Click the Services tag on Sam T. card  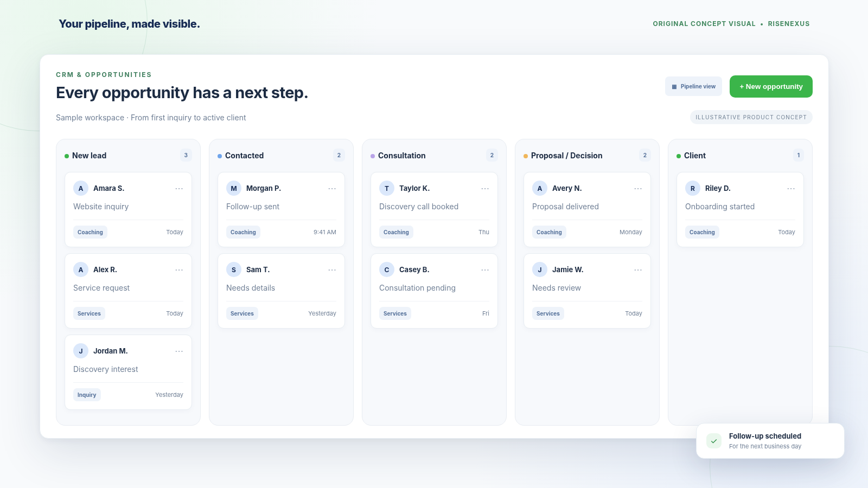point(242,313)
